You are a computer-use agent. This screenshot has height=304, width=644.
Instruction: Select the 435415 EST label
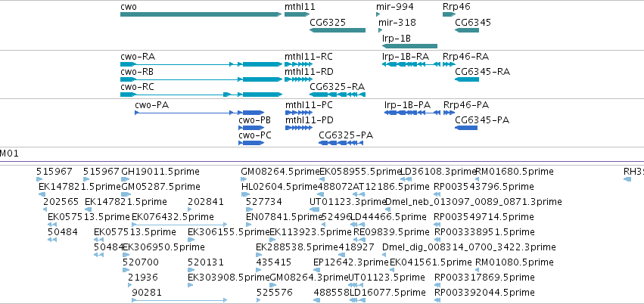tap(273, 262)
